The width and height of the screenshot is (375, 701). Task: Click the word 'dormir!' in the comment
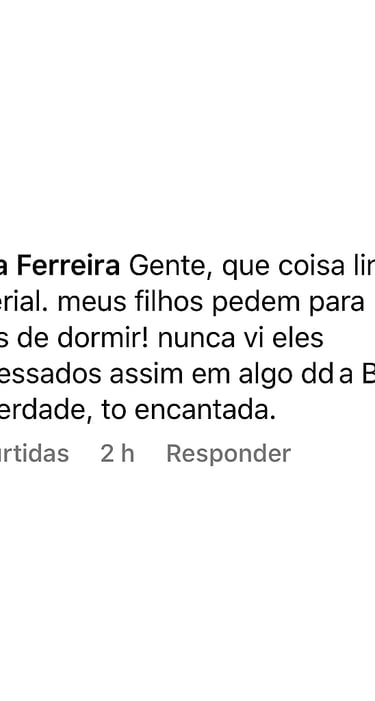[119, 338]
